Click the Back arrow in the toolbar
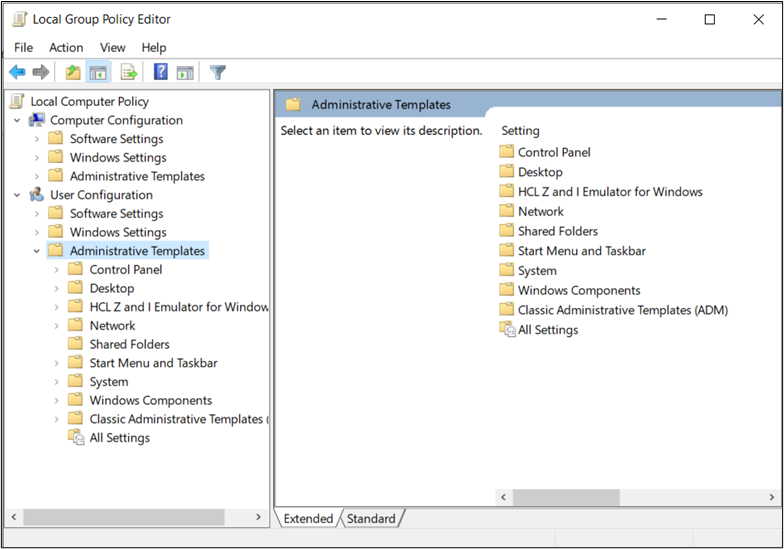The width and height of the screenshot is (784, 549). click(17, 72)
